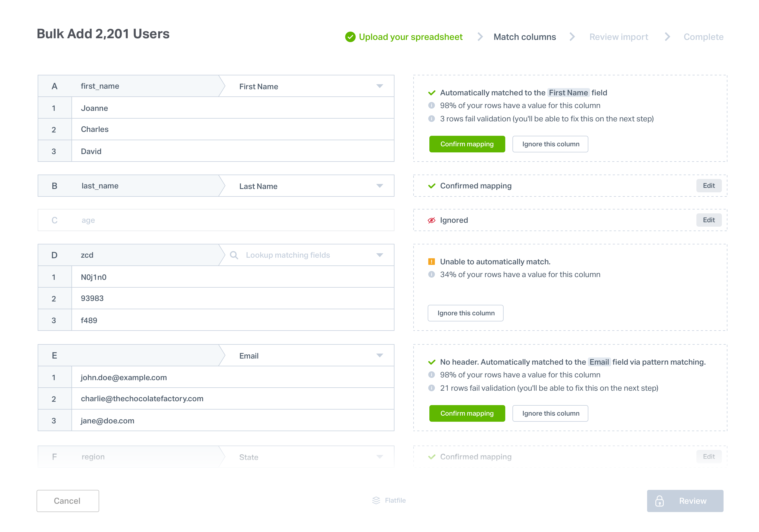Image resolution: width=759 pixels, height=532 pixels.
Task: Click the Flatfile logo icon in the footer
Action: [x=376, y=500]
